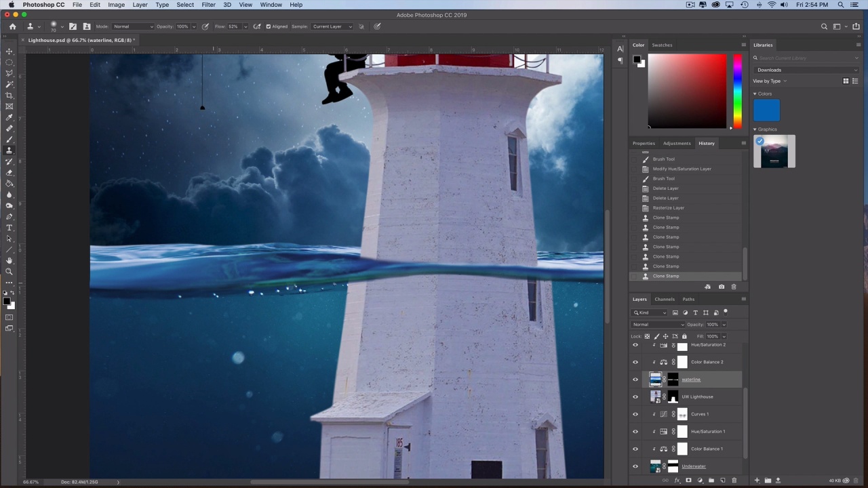The width and height of the screenshot is (868, 488).
Task: Select the Move tool
Action: pos(9,52)
